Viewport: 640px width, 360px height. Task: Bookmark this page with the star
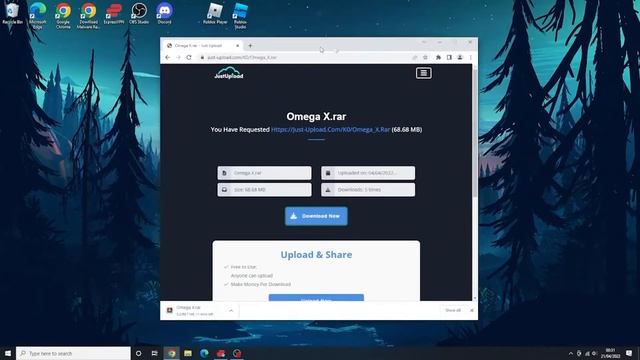click(x=425, y=58)
